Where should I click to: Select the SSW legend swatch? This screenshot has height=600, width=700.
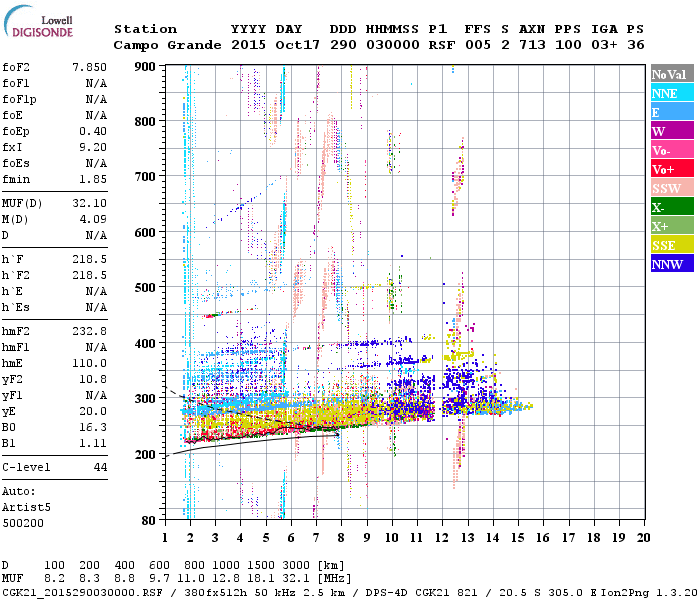click(672, 188)
